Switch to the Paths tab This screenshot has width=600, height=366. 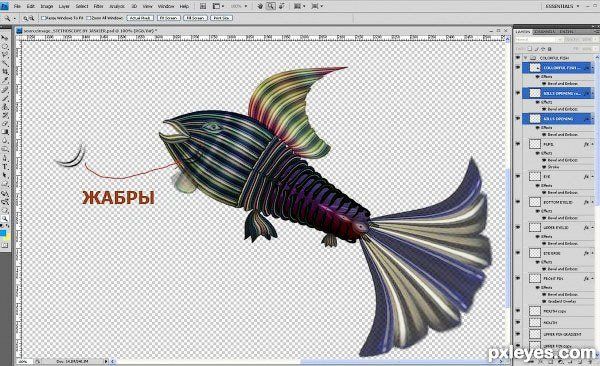(566, 31)
